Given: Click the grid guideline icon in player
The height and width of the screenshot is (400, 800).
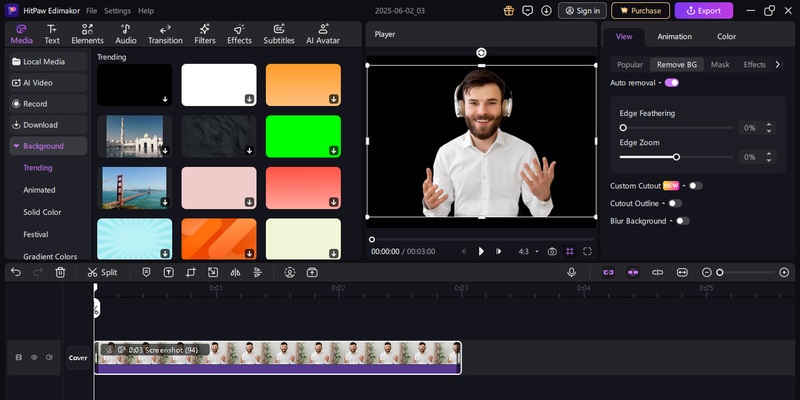Looking at the screenshot, I should (x=569, y=252).
